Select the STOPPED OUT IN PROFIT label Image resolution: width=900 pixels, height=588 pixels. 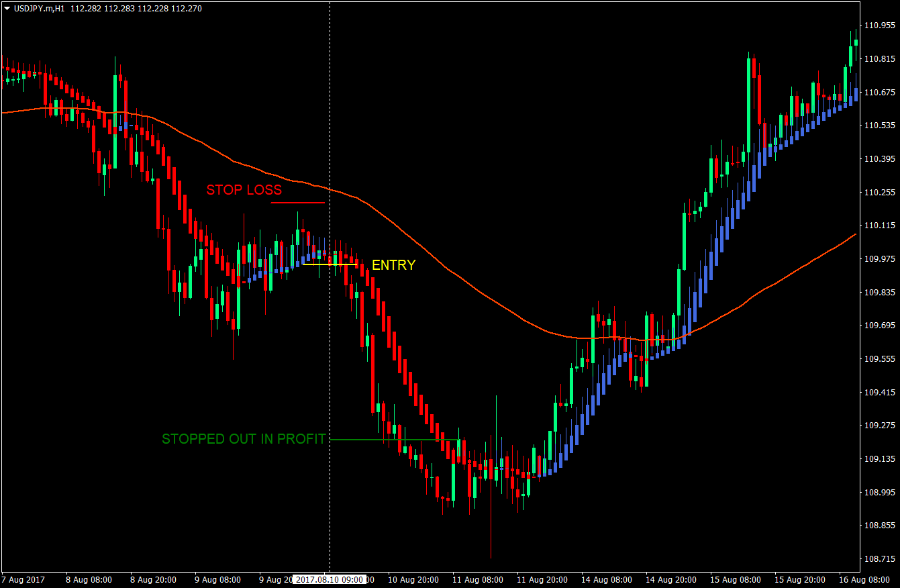coord(244,439)
